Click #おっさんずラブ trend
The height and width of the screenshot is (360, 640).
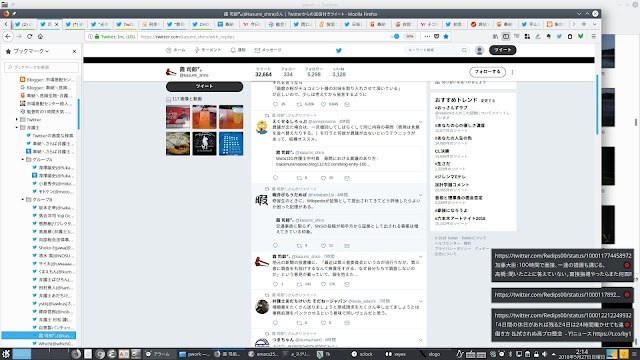(x=451, y=108)
